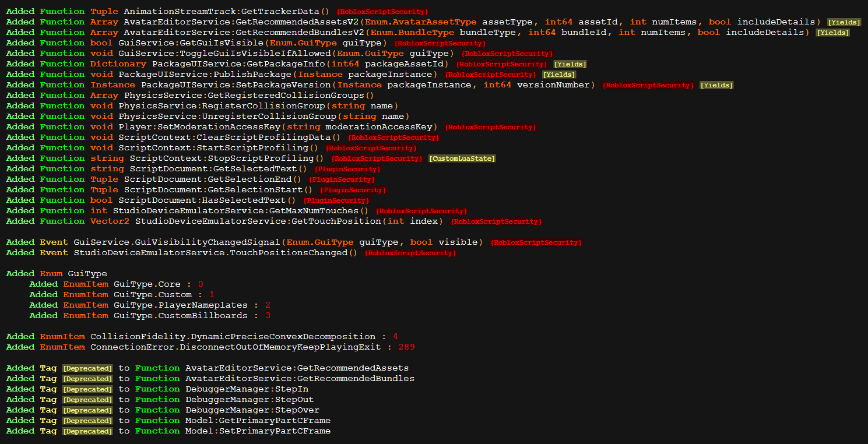The height and width of the screenshot is (444, 868).
Task: Click Yields tag on GetPackageInfo line
Action: tap(570, 64)
